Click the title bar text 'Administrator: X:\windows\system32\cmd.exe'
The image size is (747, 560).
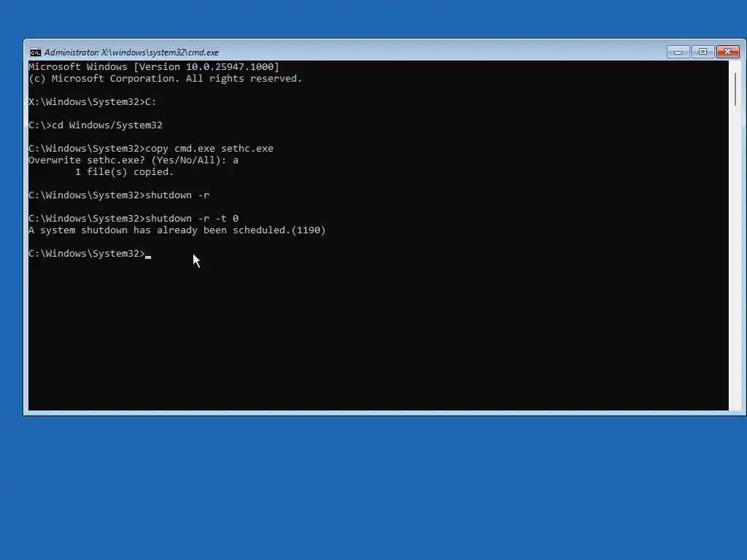click(131, 52)
